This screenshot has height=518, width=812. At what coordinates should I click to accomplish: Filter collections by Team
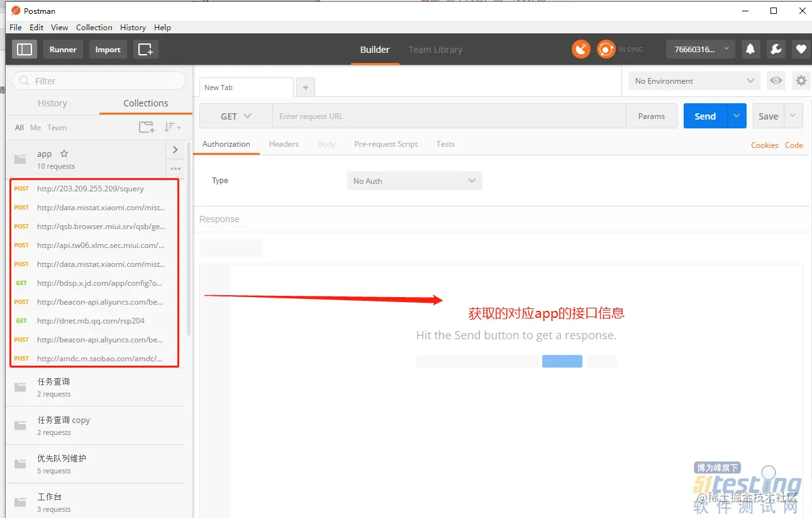pos(57,127)
